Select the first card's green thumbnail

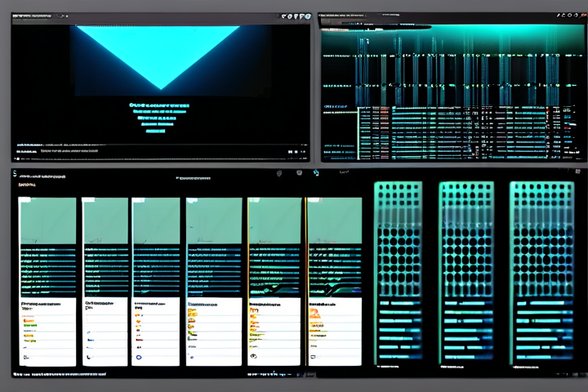pos(47,220)
